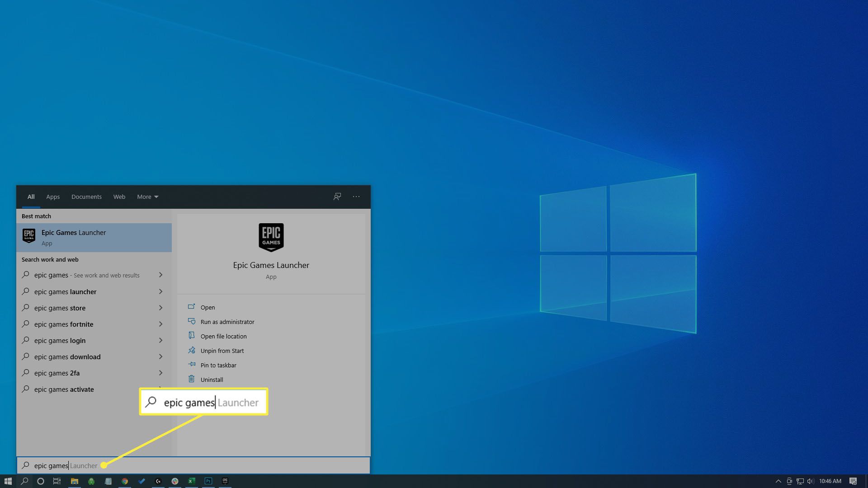This screenshot has height=488, width=868.
Task: Open Task View from the taskbar
Action: point(57,481)
